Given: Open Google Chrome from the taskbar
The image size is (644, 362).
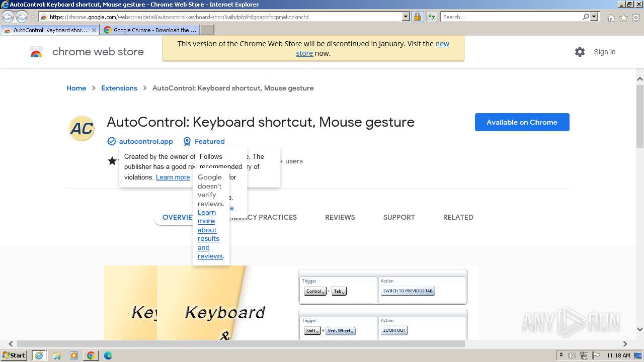Looking at the screenshot, I should [91, 355].
